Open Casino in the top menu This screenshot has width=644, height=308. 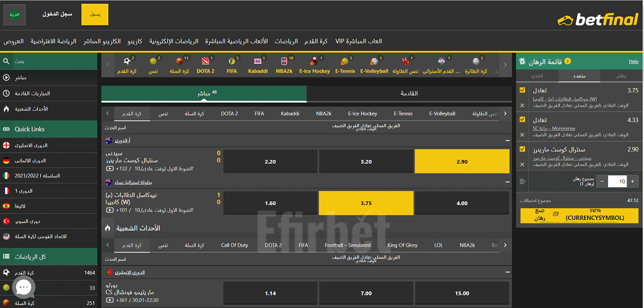tap(134, 42)
